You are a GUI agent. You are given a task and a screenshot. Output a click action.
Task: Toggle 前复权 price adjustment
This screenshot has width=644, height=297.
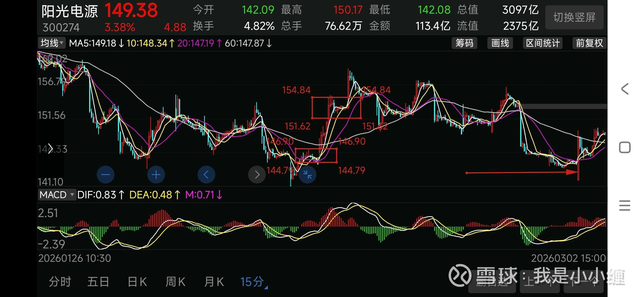[589, 43]
